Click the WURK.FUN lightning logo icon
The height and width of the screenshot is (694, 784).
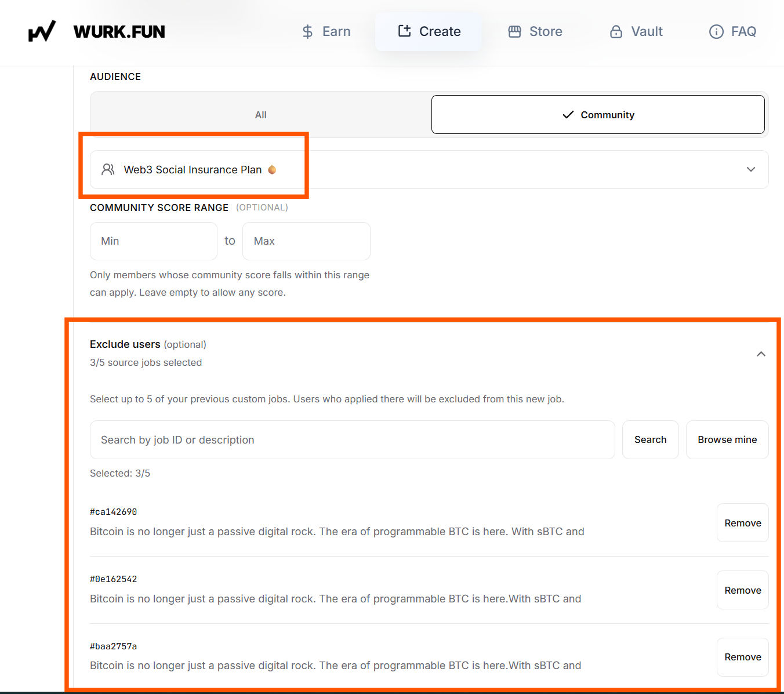(42, 31)
